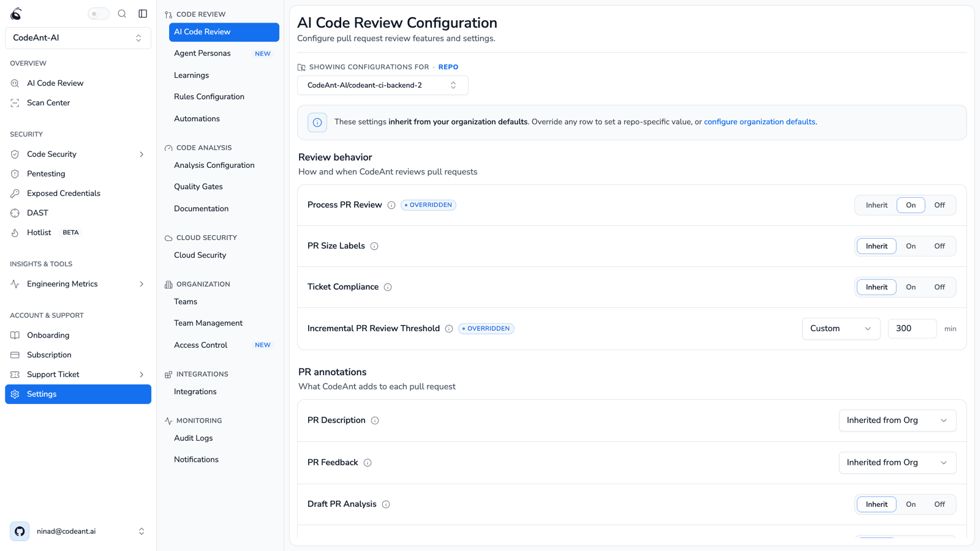Image resolution: width=980 pixels, height=551 pixels.
Task: Open Rules Configuration
Action: click(x=224, y=97)
